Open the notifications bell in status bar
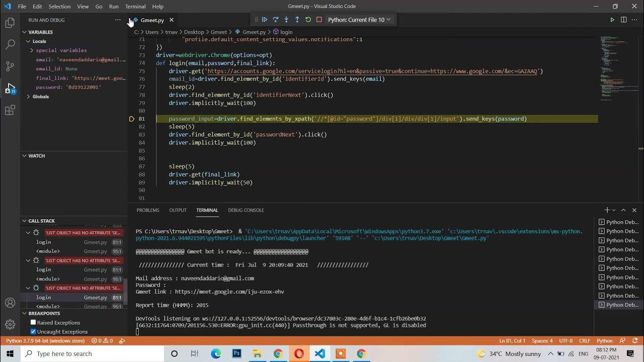The width and height of the screenshot is (644, 362). click(x=635, y=341)
